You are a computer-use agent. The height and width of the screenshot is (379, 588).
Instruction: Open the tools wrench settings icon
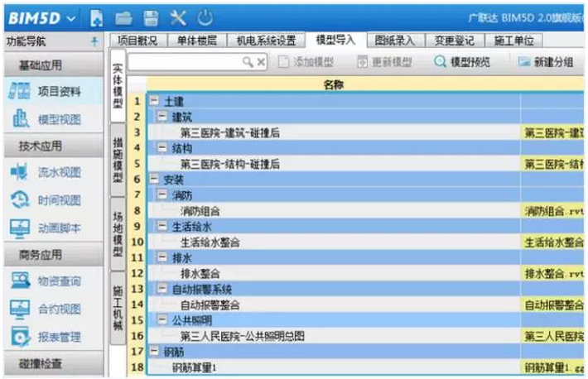[177, 17]
